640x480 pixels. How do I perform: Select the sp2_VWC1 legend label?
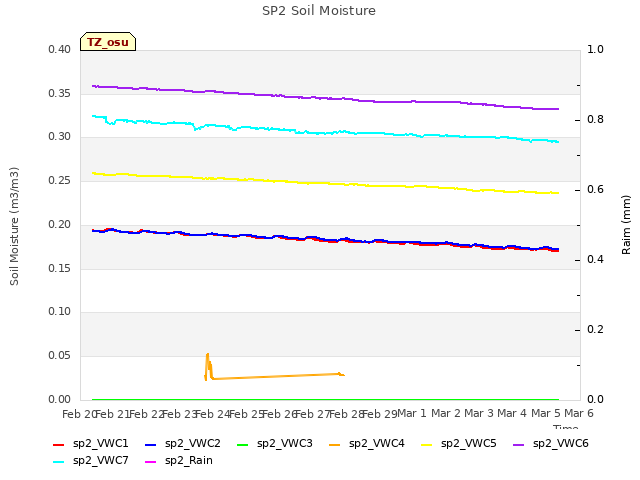pos(101,444)
